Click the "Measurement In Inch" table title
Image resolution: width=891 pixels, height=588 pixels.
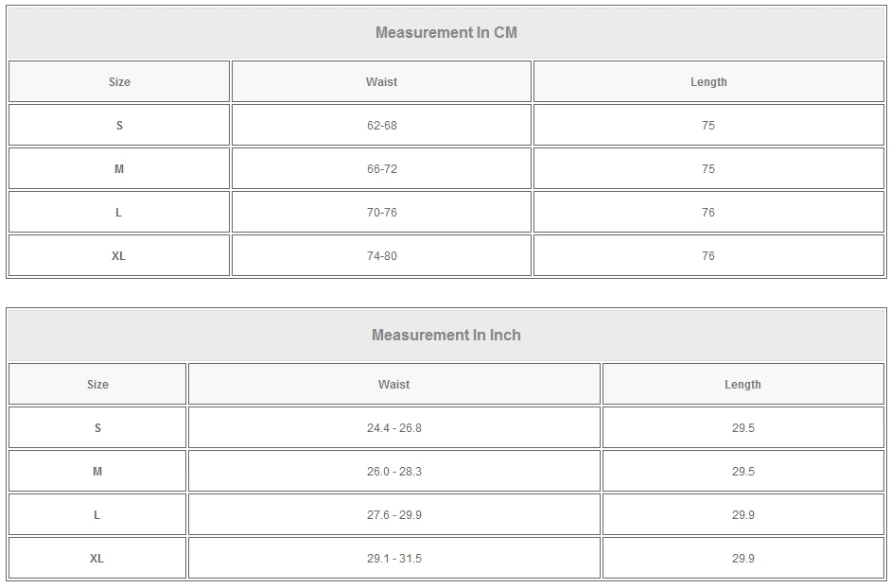445,336
